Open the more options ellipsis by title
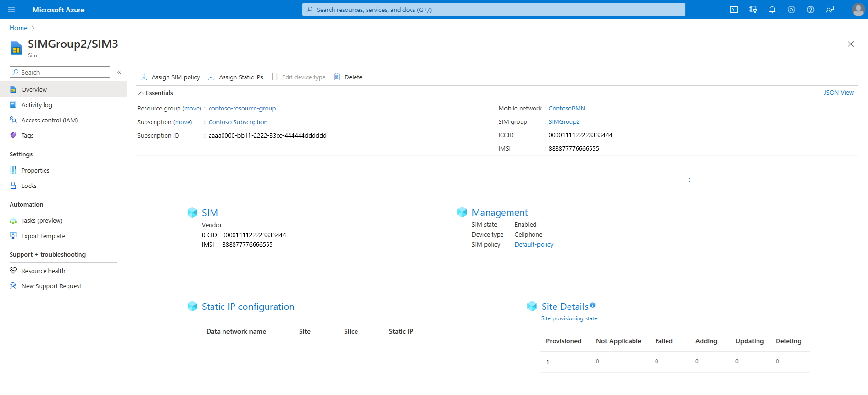Image resolution: width=868 pixels, height=395 pixels. tap(134, 44)
